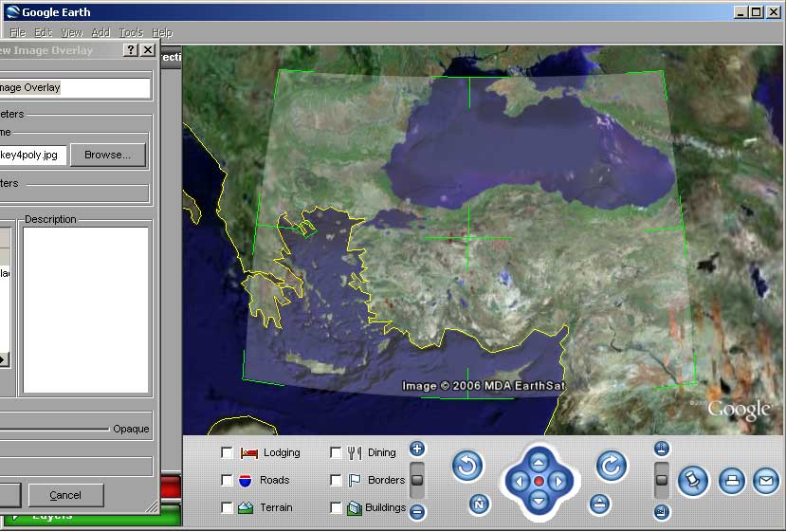Image resolution: width=786 pixels, height=532 pixels.
Task: Click tilt down icon below tilt slider
Action: point(662,512)
